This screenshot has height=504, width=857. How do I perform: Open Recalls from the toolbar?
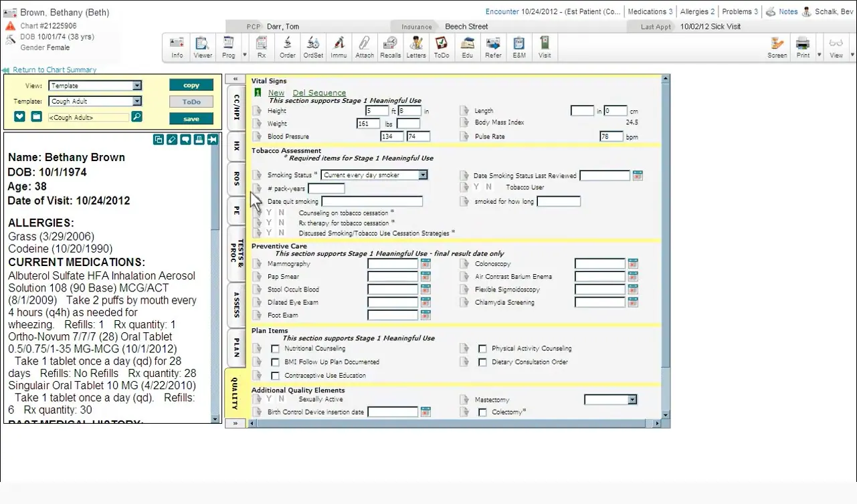coord(391,45)
